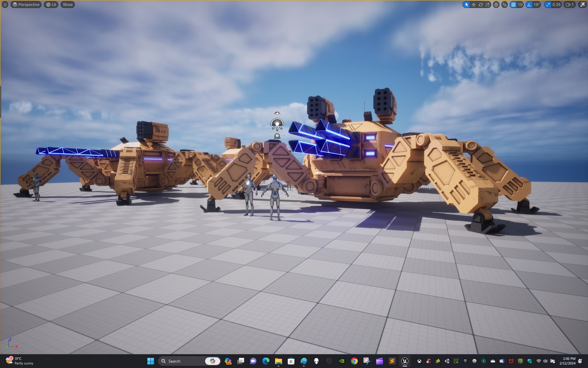Open Copilot Preview taskbar app
This screenshot has width=588, height=368.
(228, 361)
